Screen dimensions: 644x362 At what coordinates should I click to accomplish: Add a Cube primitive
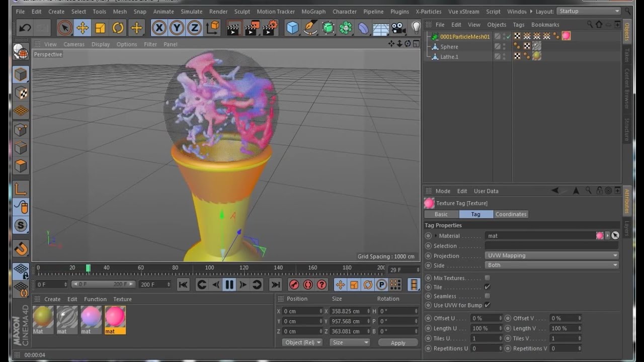(292, 28)
